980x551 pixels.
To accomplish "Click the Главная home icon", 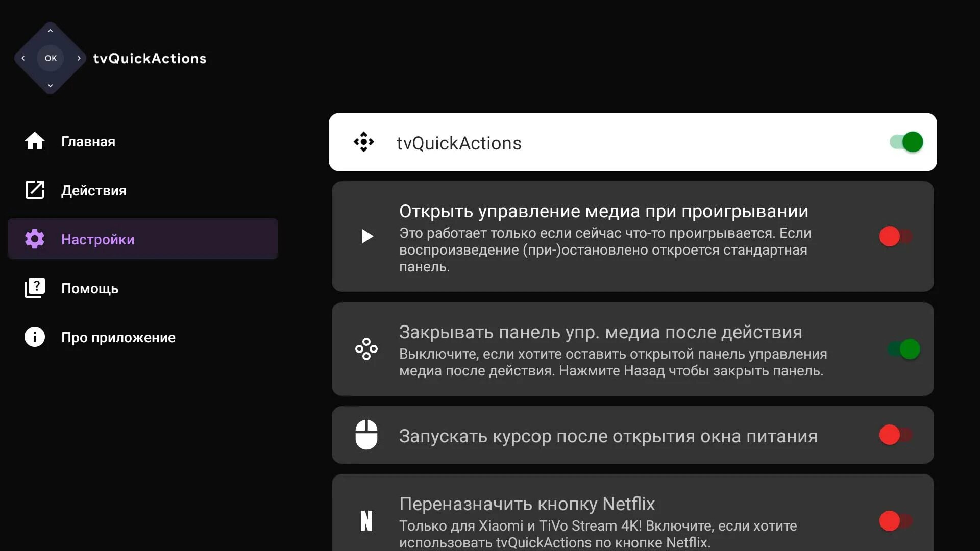I will click(x=35, y=141).
